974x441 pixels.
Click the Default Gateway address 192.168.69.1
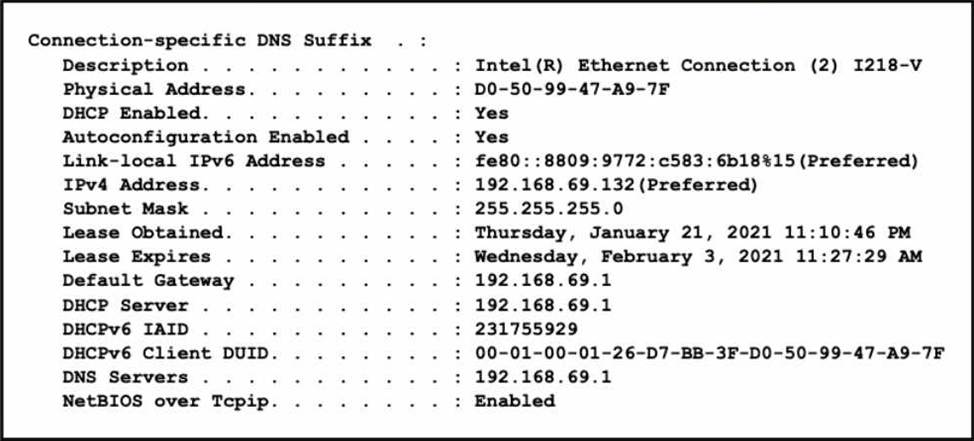click(543, 280)
